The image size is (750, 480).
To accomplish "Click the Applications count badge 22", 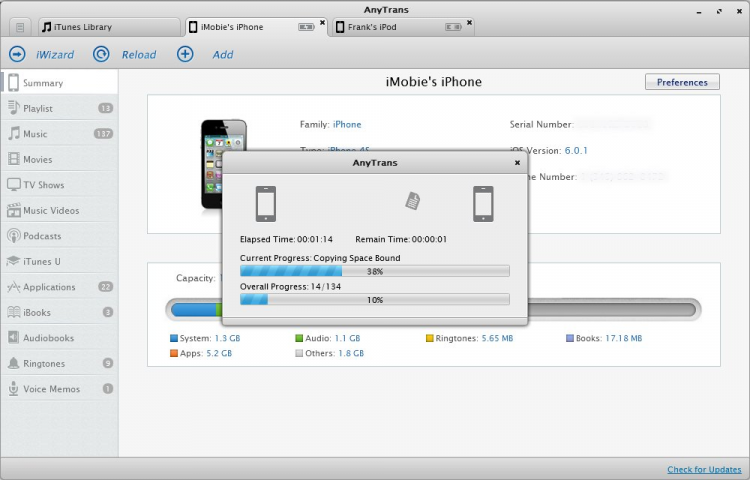I will point(106,287).
